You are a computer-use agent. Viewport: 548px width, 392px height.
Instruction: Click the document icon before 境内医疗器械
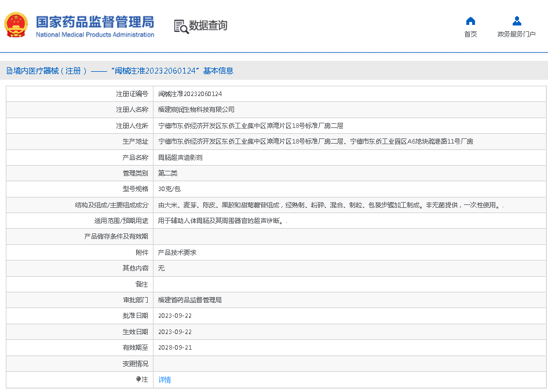[x=9, y=71]
